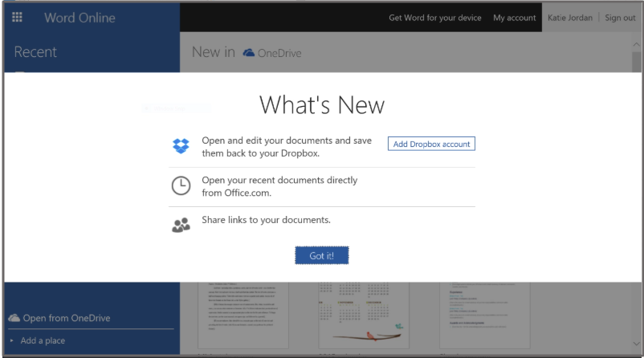Image resolution: width=644 pixels, height=358 pixels.
Task: Click the clock recent documents icon
Action: [181, 185]
